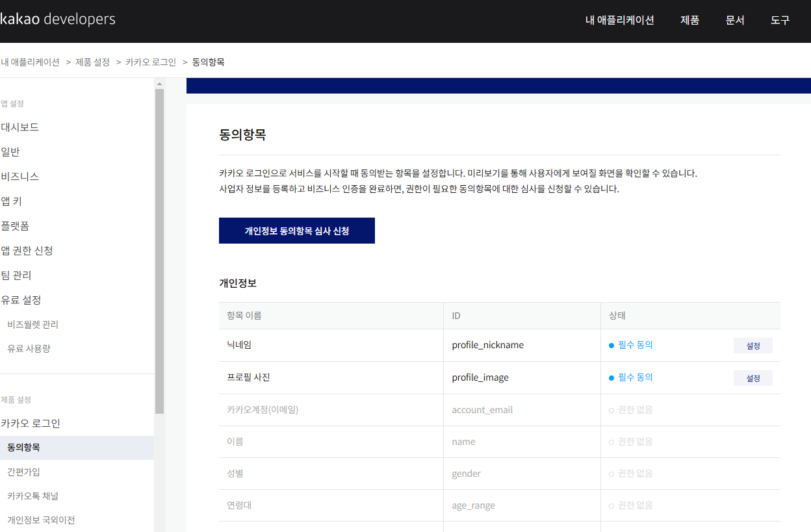
Task: Open 내 애플리케이션 in top navigation
Action: tap(619, 20)
